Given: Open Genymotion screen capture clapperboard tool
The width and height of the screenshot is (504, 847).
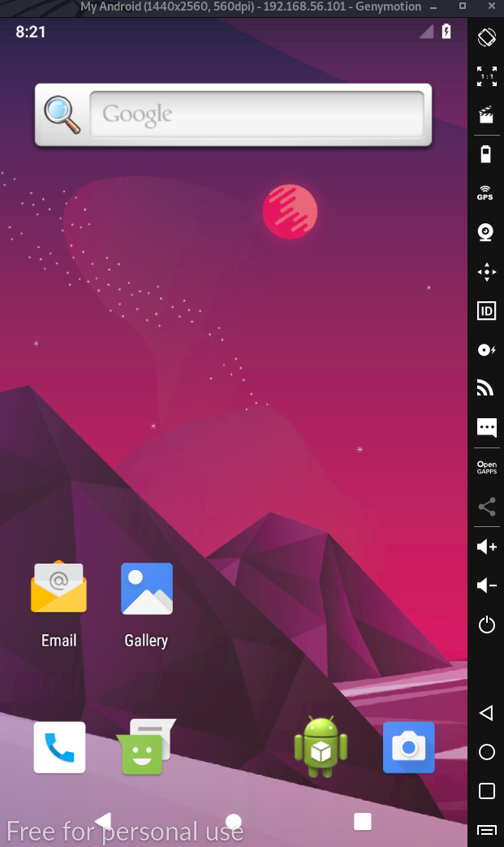Looking at the screenshot, I should click(x=487, y=115).
